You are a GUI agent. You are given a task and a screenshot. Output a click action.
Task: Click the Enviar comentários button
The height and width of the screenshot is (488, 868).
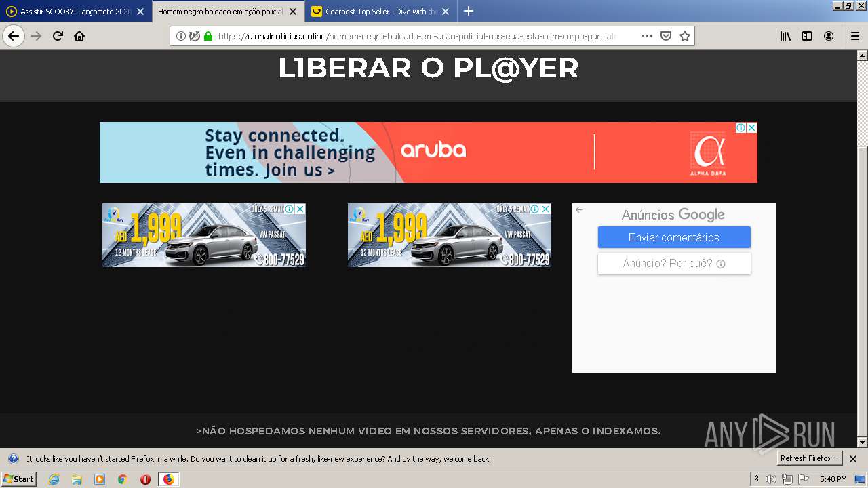(674, 237)
